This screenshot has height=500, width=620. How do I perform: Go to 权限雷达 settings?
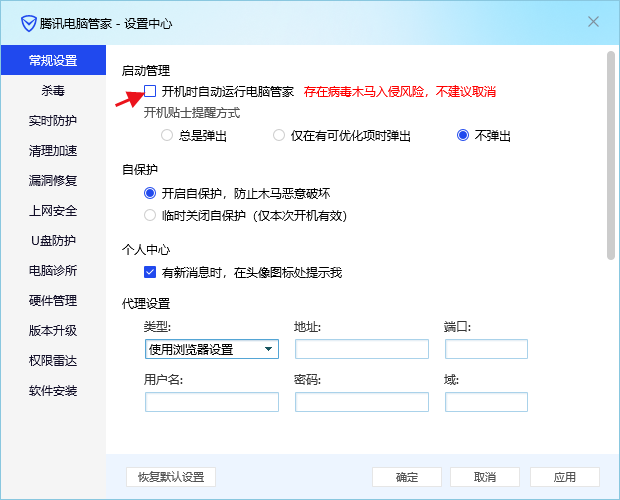(53, 361)
